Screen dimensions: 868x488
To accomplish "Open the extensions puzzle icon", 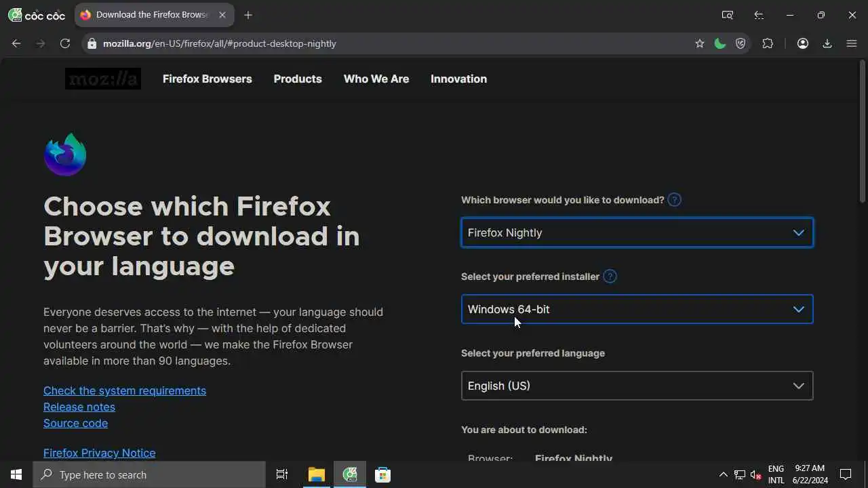I will pos(768,43).
